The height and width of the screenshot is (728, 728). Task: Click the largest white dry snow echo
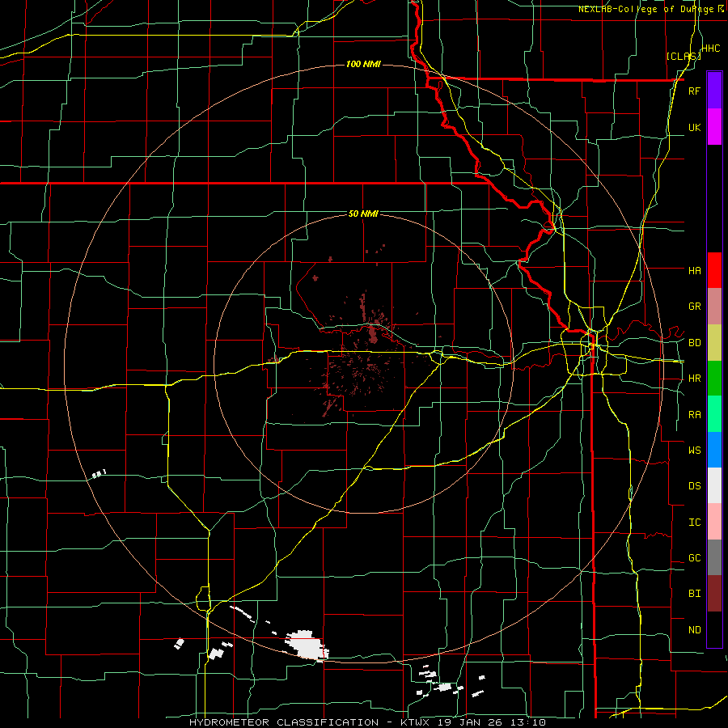(306, 645)
